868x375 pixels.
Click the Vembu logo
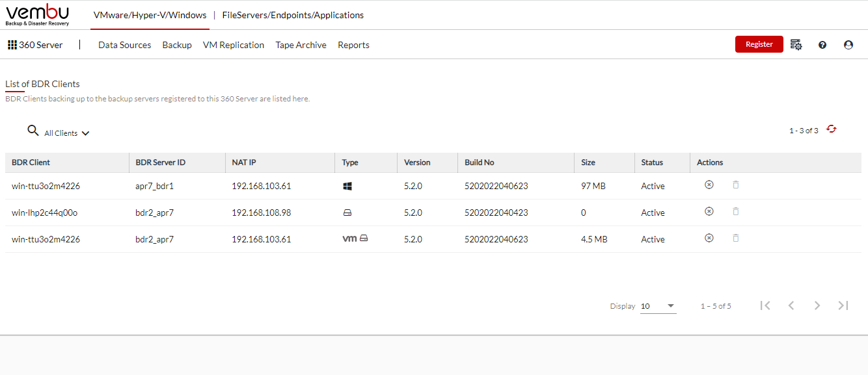point(37,15)
